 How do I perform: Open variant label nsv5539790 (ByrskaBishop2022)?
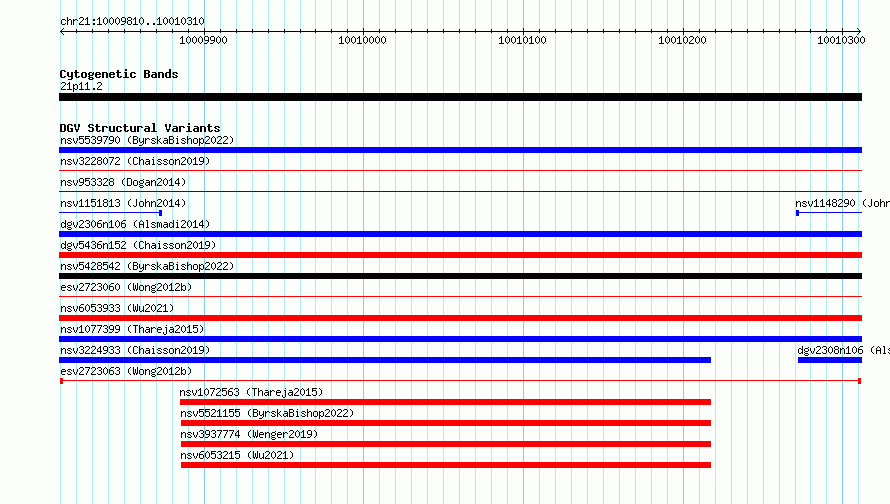(x=147, y=140)
